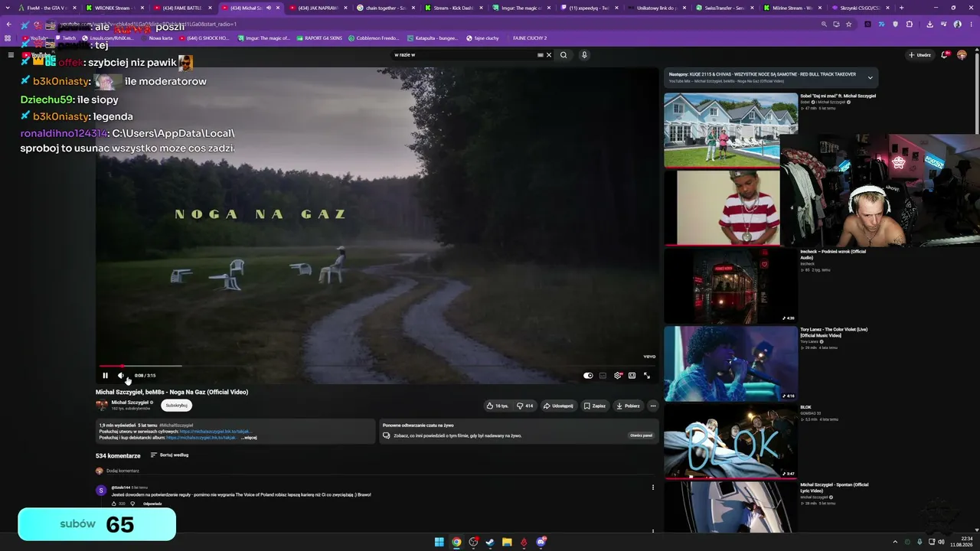
Task: Switch to the Stream - Kick Dashboard tab
Action: pyautogui.click(x=452, y=8)
